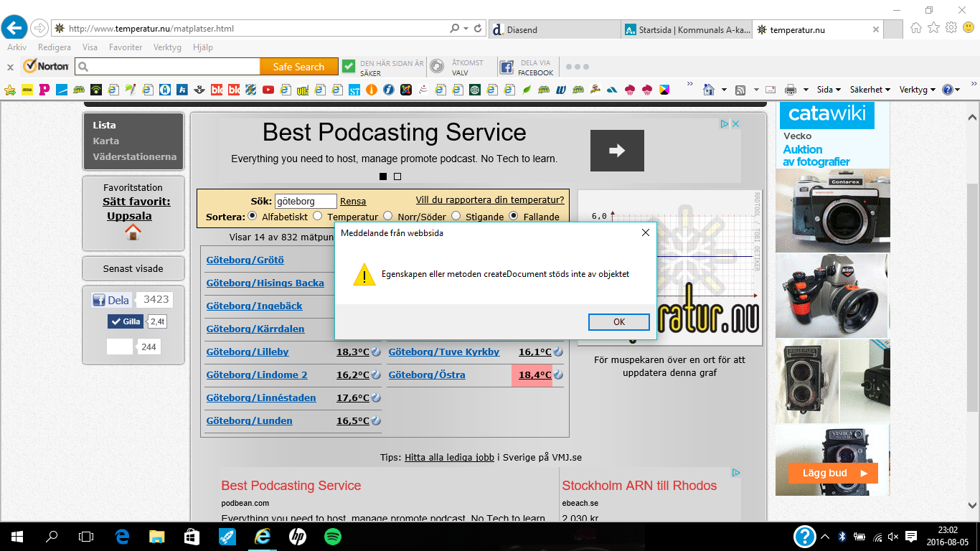The image size is (980, 551).
Task: Open Spotify from the taskbar
Action: point(332,536)
